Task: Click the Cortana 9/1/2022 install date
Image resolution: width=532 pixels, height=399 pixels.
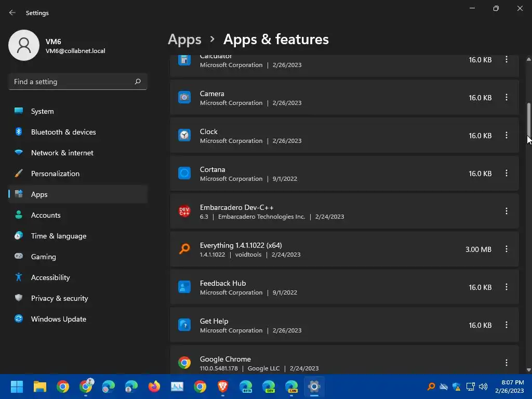Action: (285, 179)
